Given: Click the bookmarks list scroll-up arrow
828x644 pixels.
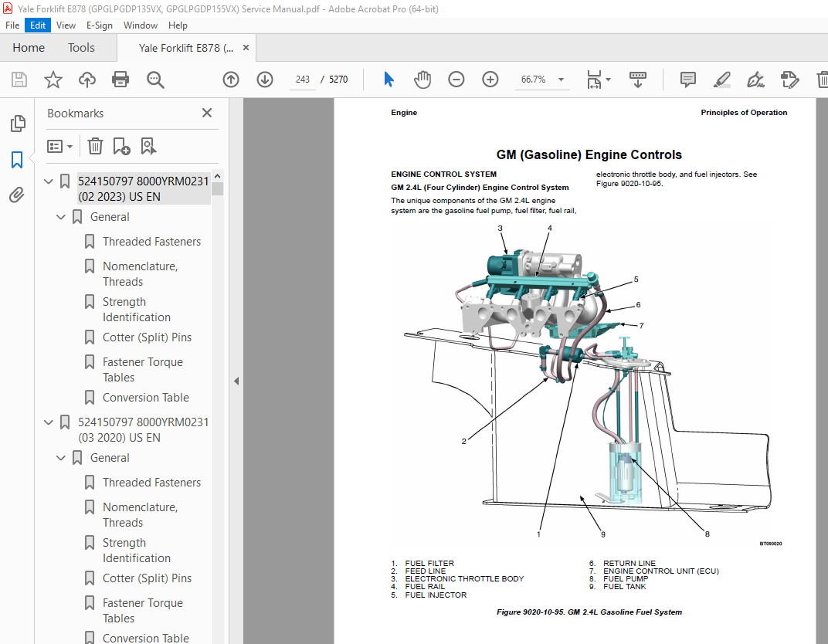Looking at the screenshot, I should pyautogui.click(x=218, y=176).
